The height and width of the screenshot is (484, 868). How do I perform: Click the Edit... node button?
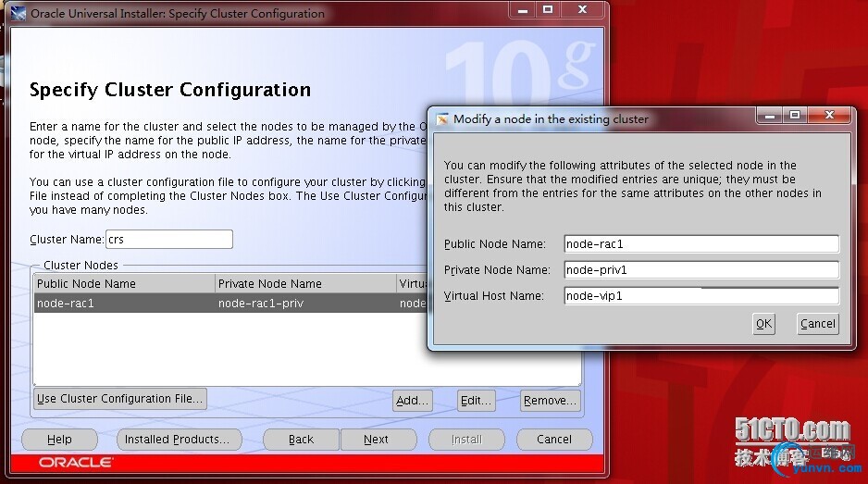(x=476, y=401)
